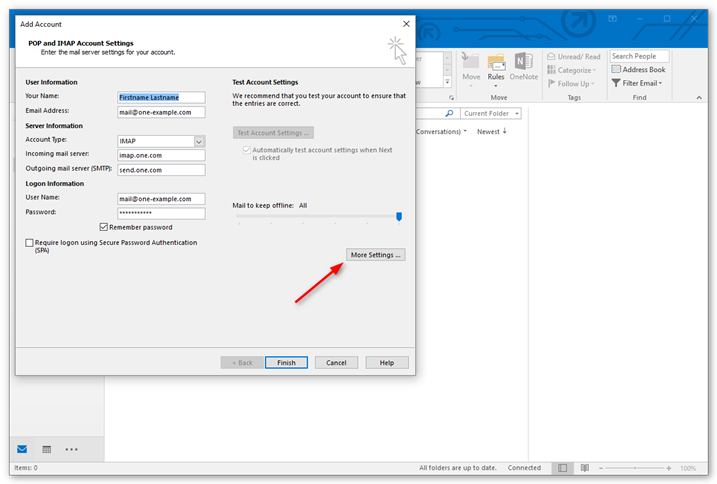Image resolution: width=717 pixels, height=484 pixels.
Task: Click the Password field
Action: (x=161, y=213)
